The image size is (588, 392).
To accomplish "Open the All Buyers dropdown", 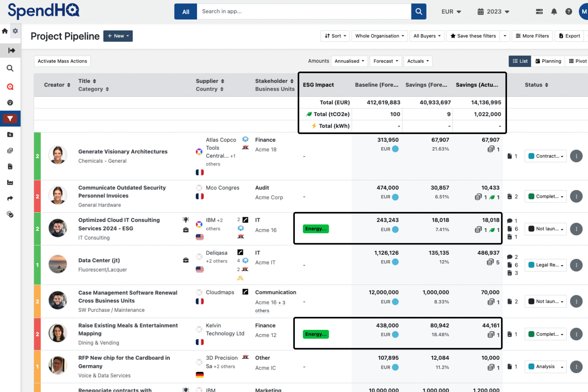I will [427, 36].
